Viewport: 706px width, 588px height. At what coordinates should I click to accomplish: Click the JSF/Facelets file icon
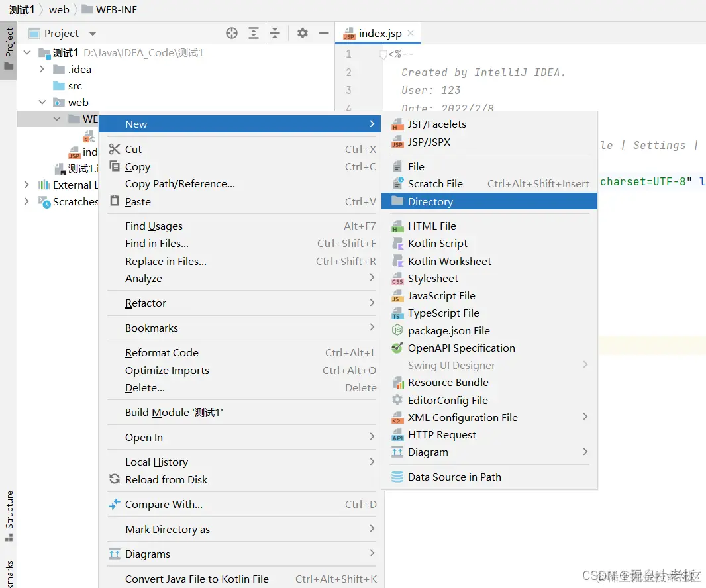(x=397, y=124)
